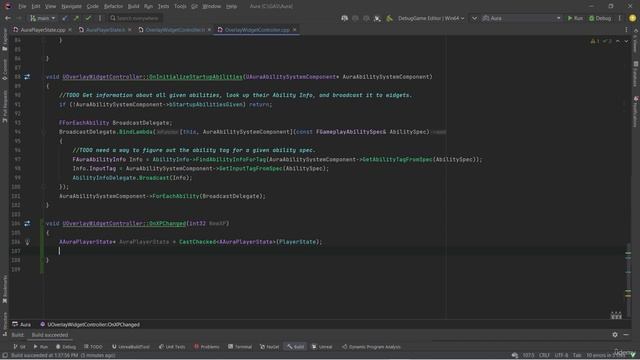
Task: Open Dynamic Program Analysis tool window
Action: 371,347
